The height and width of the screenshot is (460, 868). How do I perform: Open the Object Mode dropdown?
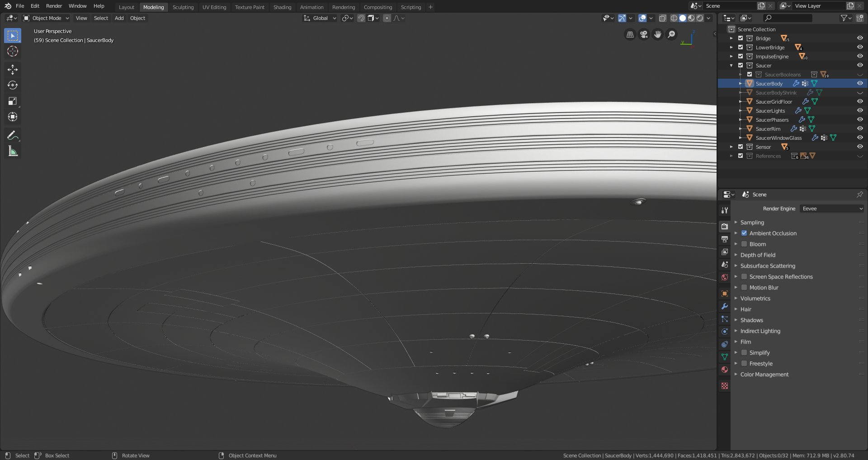point(47,18)
